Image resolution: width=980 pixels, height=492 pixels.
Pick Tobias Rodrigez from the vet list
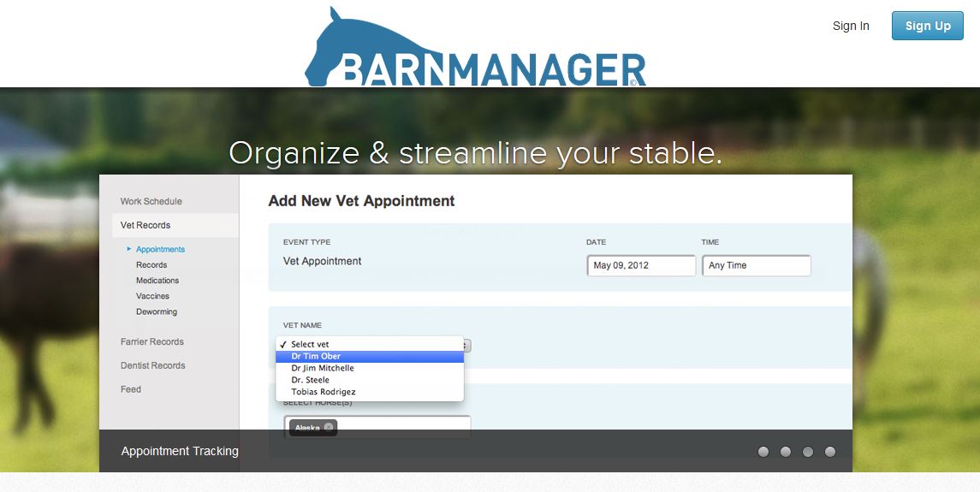pos(370,392)
